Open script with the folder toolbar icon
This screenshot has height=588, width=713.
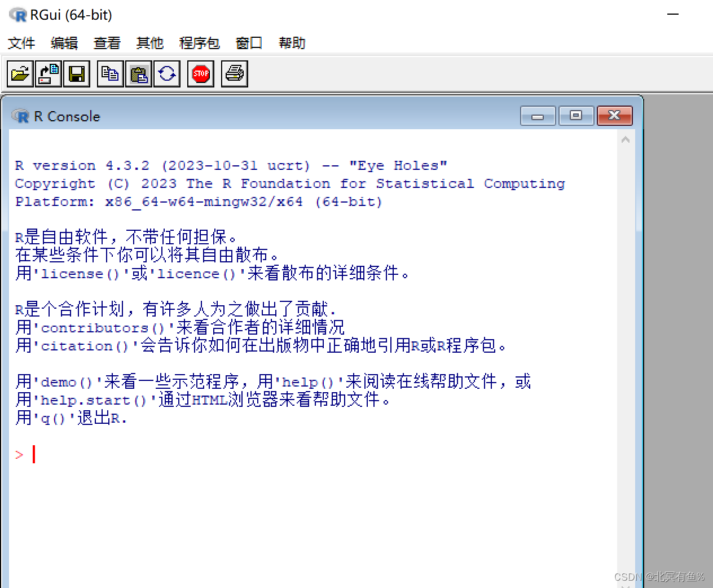point(20,74)
